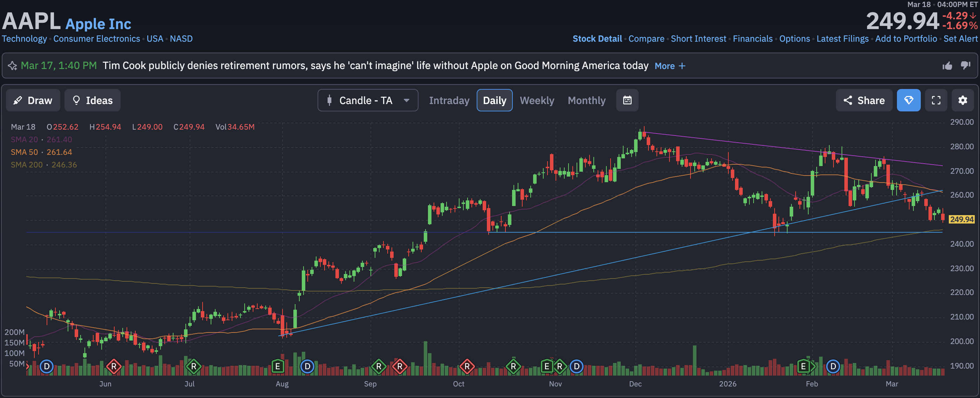Select the Intraday timeframe
This screenshot has width=980, height=398.
click(x=449, y=100)
